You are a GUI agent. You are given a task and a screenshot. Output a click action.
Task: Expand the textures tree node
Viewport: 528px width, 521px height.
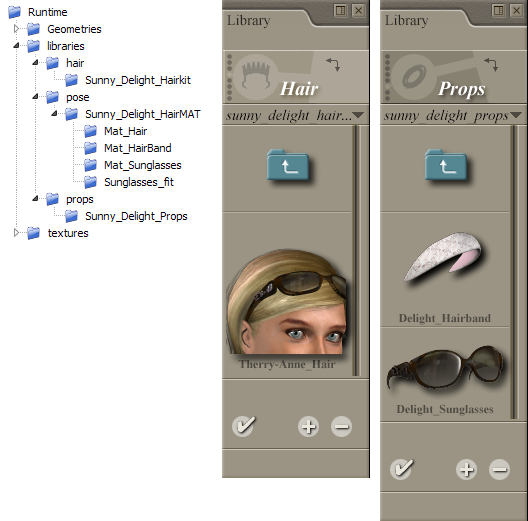click(x=16, y=233)
